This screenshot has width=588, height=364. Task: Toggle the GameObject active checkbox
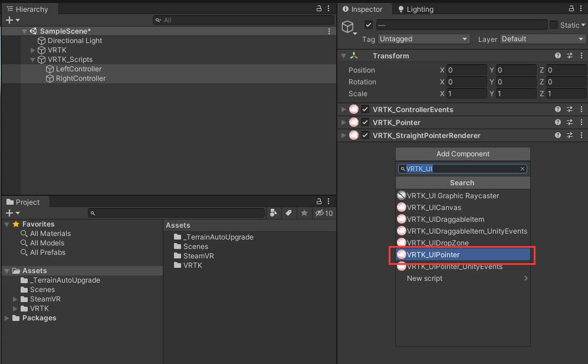point(368,25)
